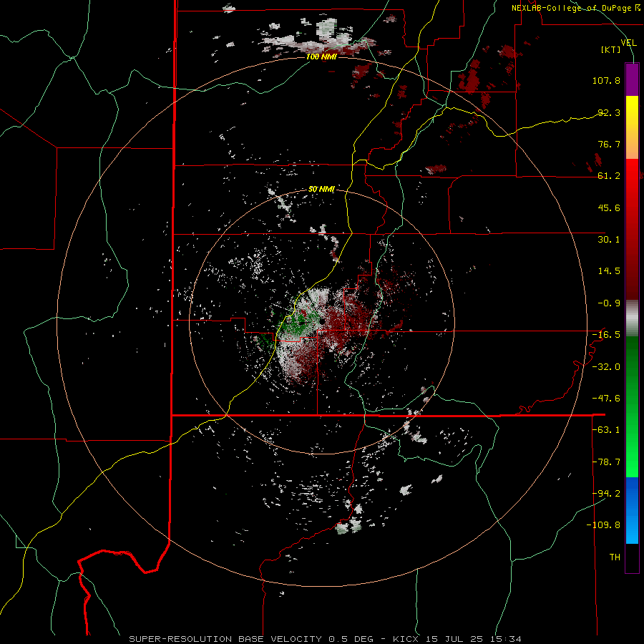The image size is (644, 644).
Task: Pick the yellow-orange segment of color bar
Action: tap(632, 127)
